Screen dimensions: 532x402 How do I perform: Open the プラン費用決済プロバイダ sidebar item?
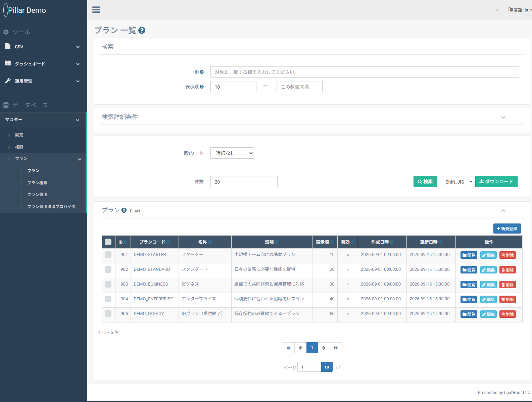(51, 206)
